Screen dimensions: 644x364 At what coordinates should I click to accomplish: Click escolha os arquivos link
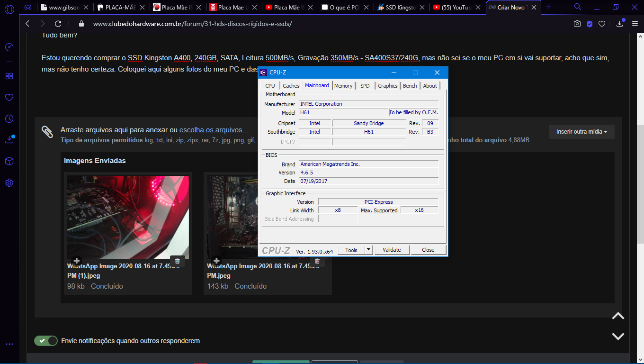(x=214, y=130)
